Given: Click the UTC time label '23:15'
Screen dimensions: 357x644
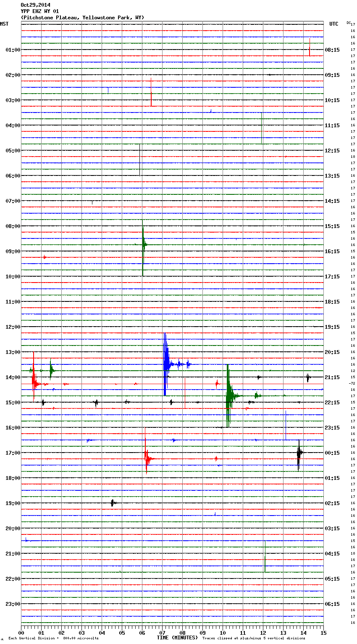Looking at the screenshot, I should pos(332,428).
